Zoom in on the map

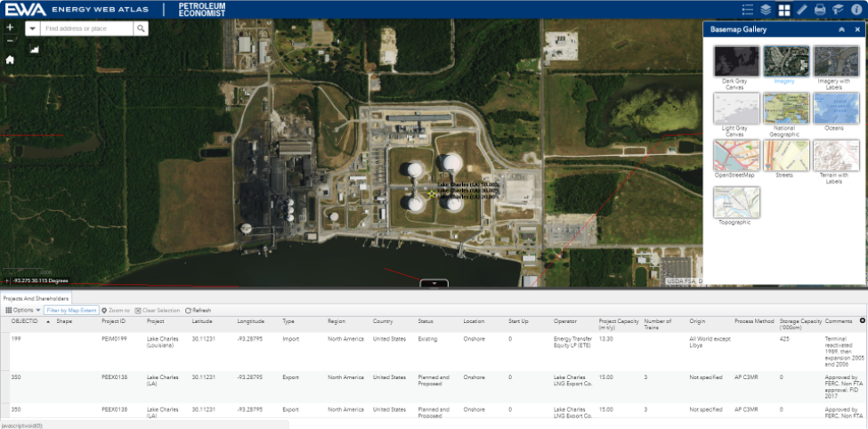pyautogui.click(x=10, y=28)
